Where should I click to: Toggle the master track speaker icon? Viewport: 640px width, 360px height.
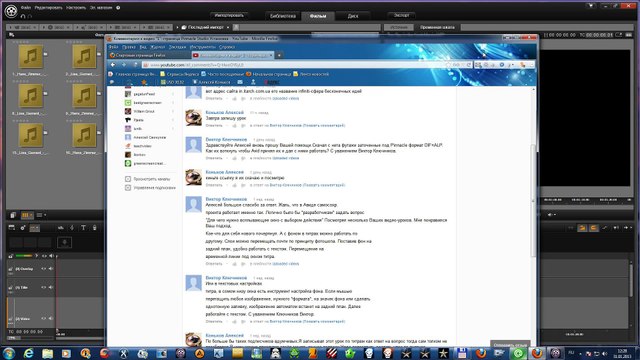pyautogui.click(x=51, y=256)
